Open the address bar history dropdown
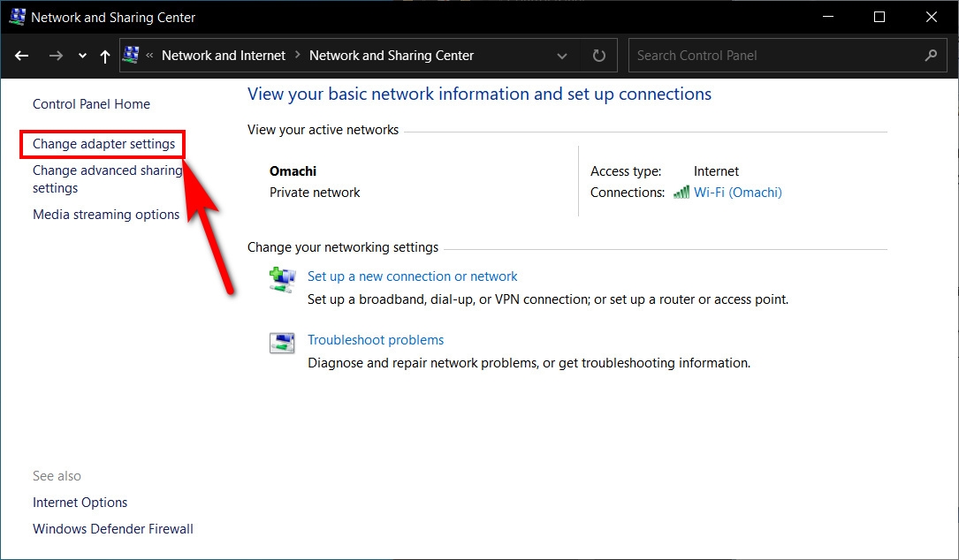 [562, 56]
